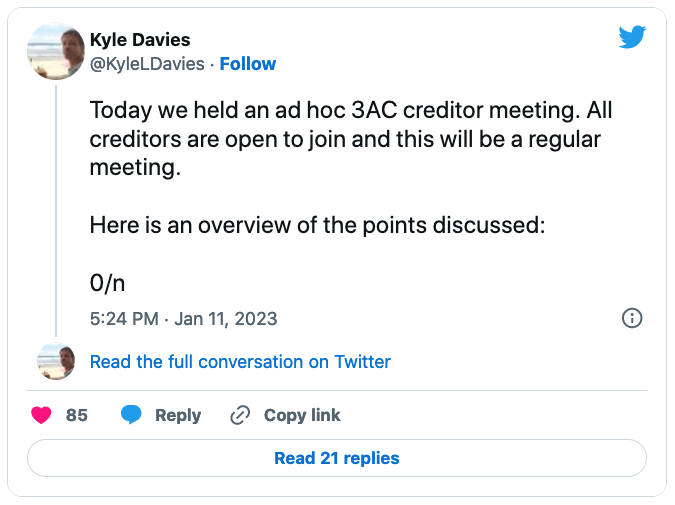
Task: Open the 5:24 PM Jan 11, 2023 timestamp
Action: pyautogui.click(x=183, y=319)
